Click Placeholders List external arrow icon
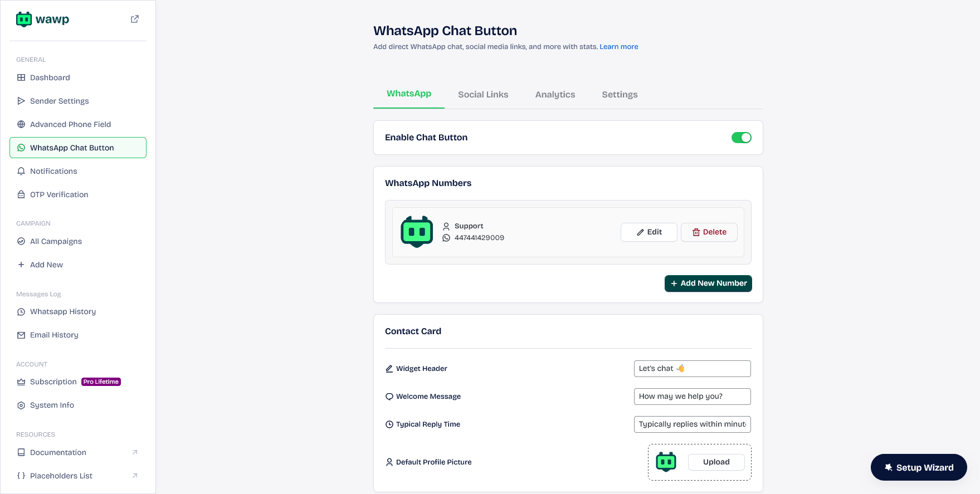 (x=135, y=476)
